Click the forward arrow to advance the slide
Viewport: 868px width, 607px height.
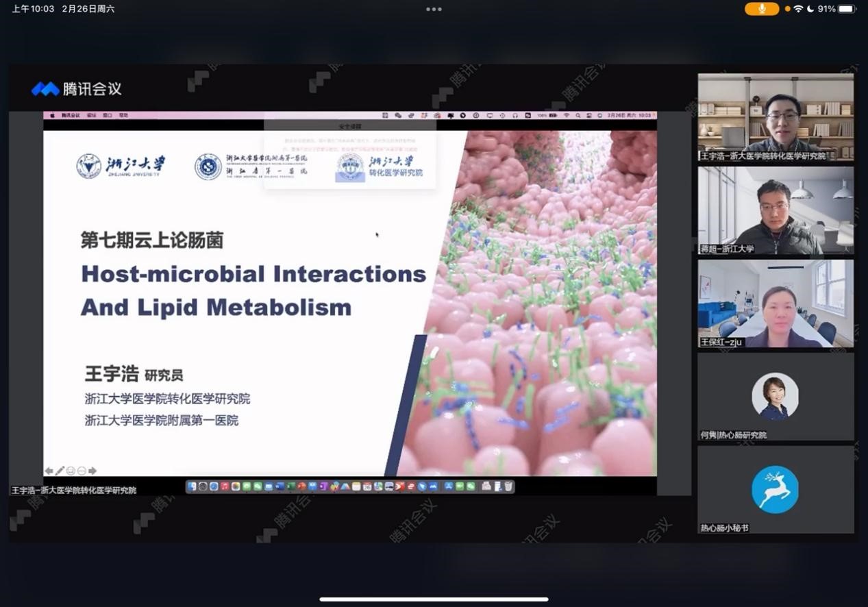click(x=91, y=471)
